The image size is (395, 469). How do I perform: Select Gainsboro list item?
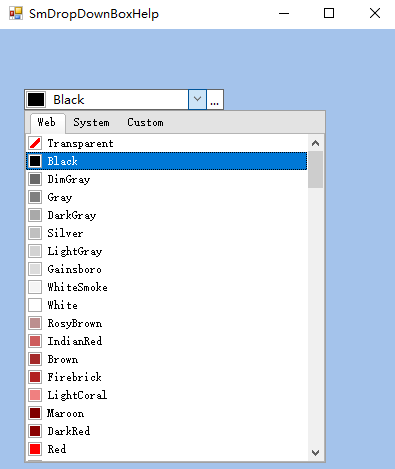(167, 269)
